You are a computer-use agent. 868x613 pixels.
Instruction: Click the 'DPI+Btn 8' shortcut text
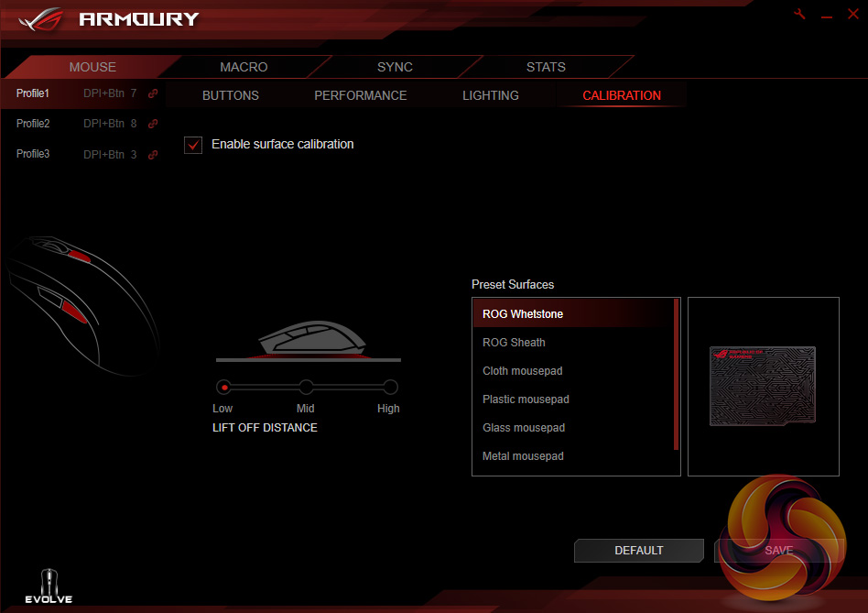(110, 124)
